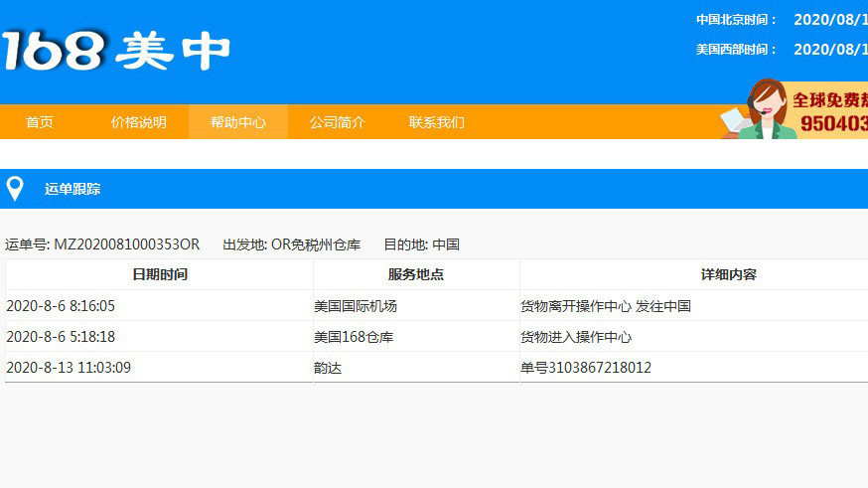Click the 美国168仓库 location cell
The image size is (868, 488).
coord(353,337)
